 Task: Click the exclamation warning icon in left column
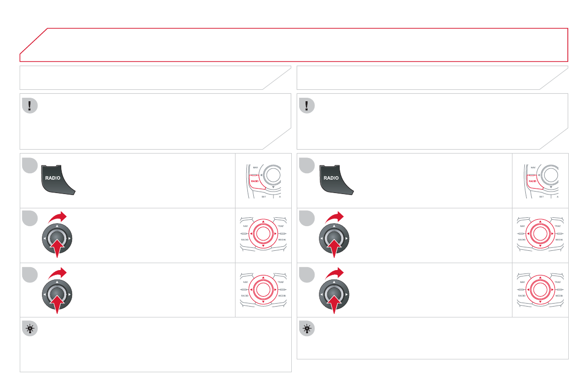click(x=31, y=106)
